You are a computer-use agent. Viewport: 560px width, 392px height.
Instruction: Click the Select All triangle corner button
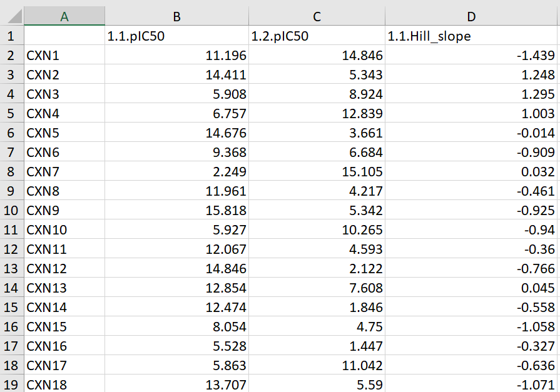click(x=13, y=15)
